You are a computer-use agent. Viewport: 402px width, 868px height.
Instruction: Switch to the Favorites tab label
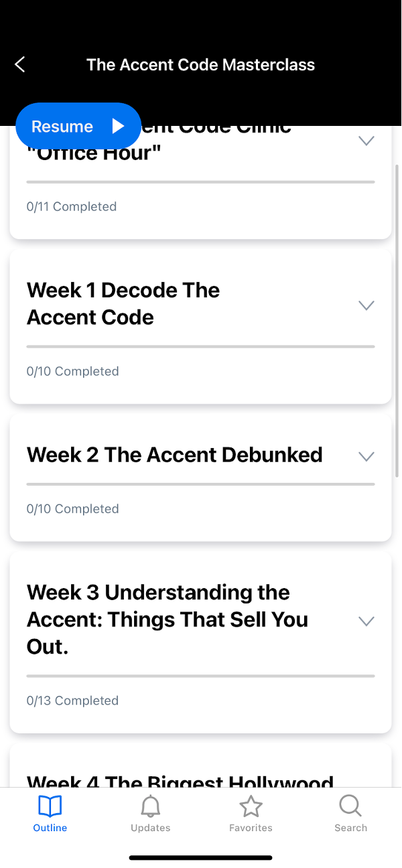coord(251,828)
